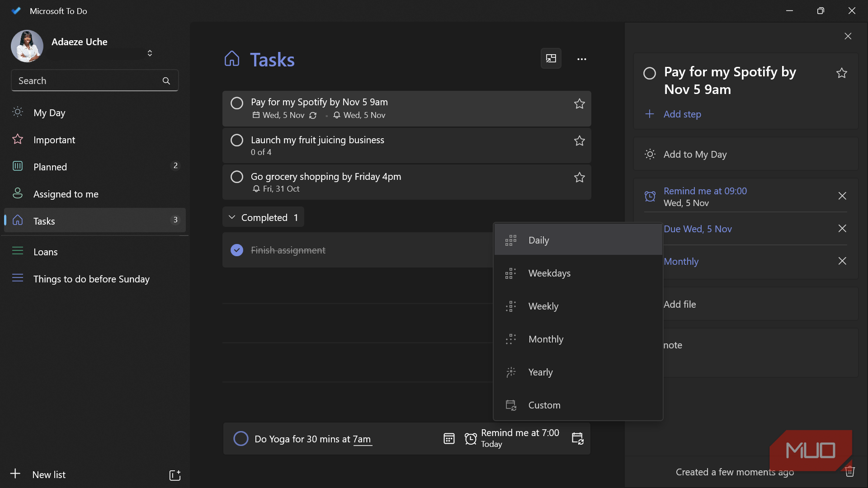
Task: Open the three-dot list options menu
Action: click(x=582, y=59)
